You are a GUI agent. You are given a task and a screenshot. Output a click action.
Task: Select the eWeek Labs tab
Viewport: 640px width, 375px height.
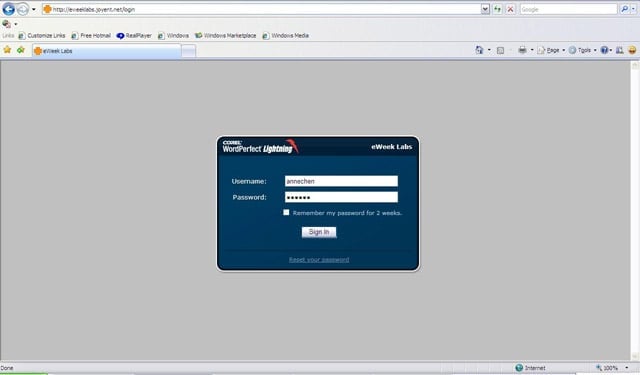[x=107, y=51]
